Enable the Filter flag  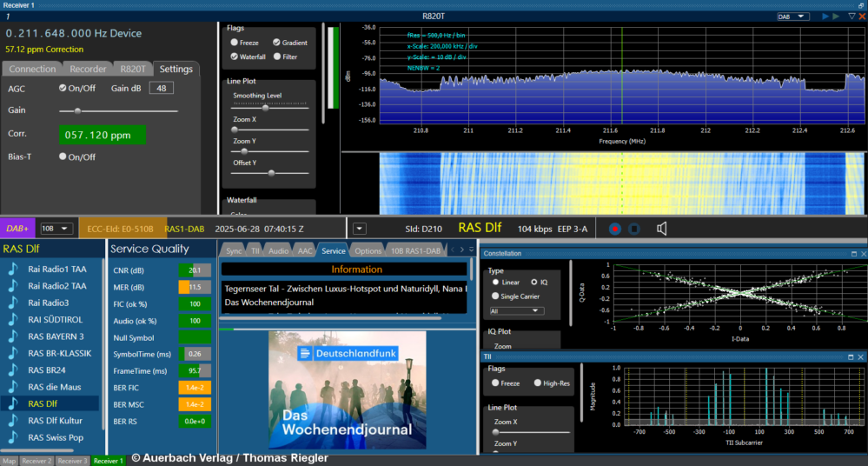[277, 57]
